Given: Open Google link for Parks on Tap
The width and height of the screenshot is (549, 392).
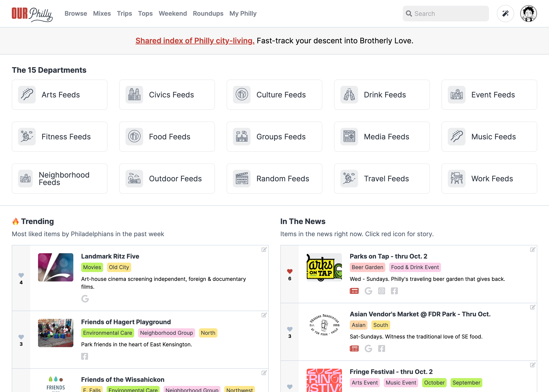Looking at the screenshot, I should (x=368, y=291).
